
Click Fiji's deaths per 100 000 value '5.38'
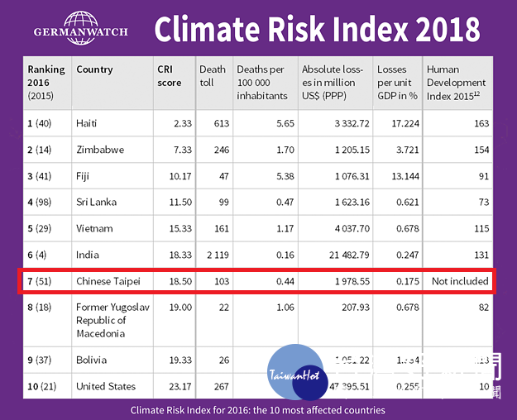[285, 176]
